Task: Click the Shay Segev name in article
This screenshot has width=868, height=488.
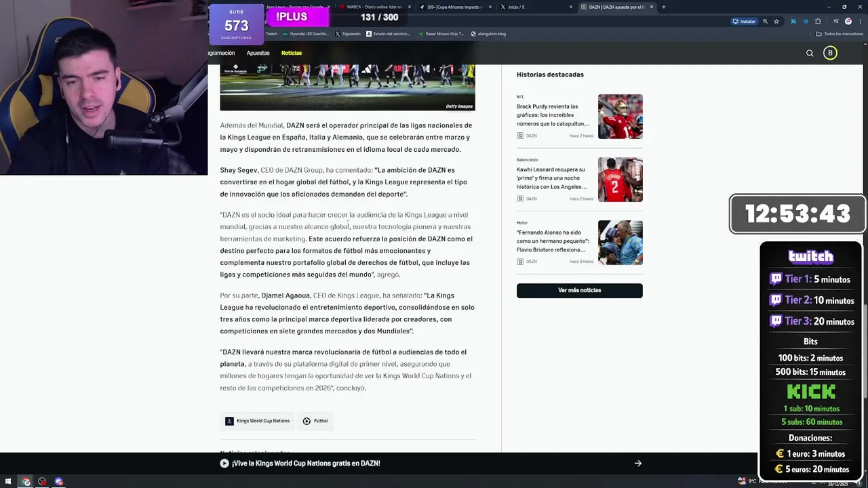Action: pyautogui.click(x=239, y=170)
